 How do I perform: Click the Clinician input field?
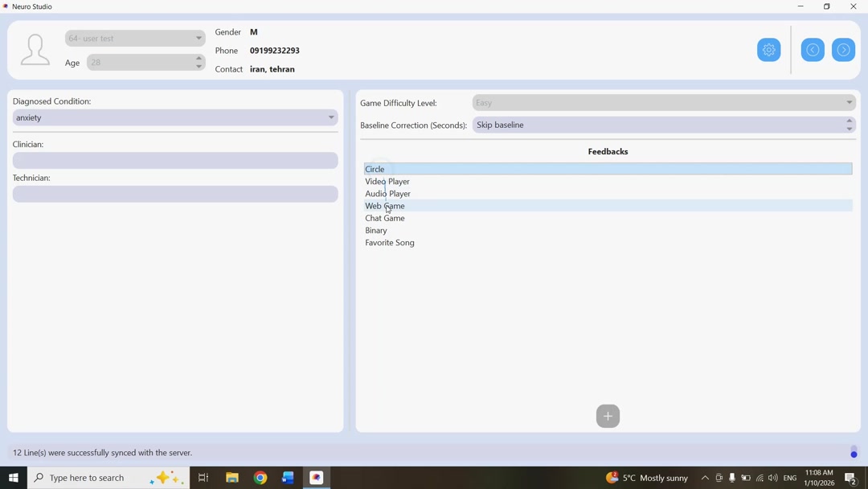click(175, 161)
